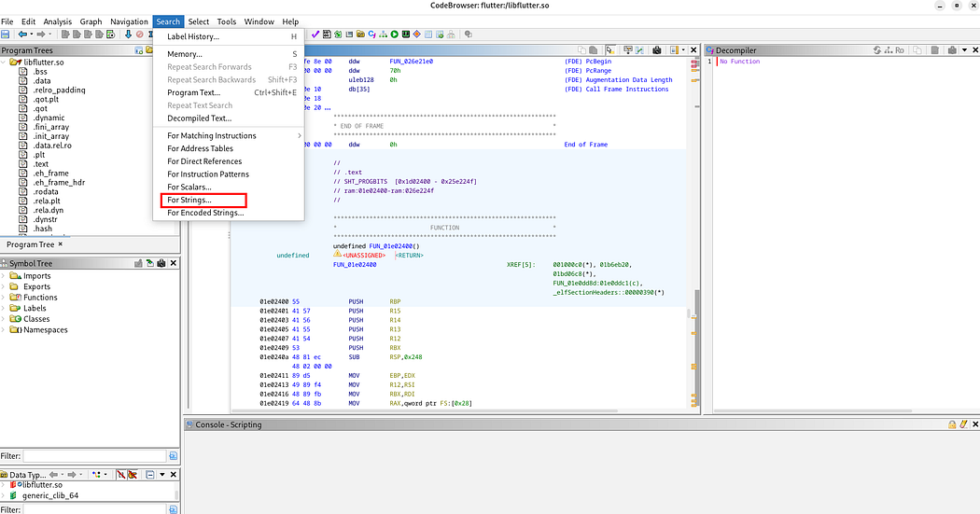Click the orange diamond toolbar icon

click(x=417, y=35)
